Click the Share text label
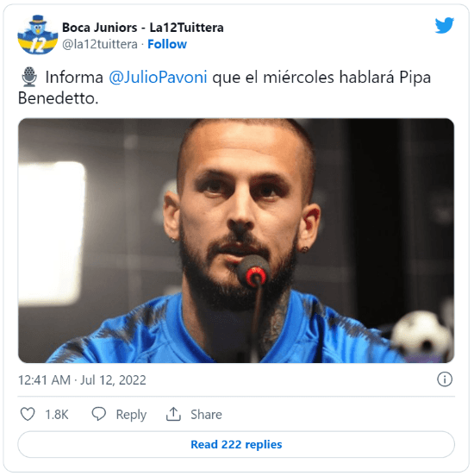 206,415
